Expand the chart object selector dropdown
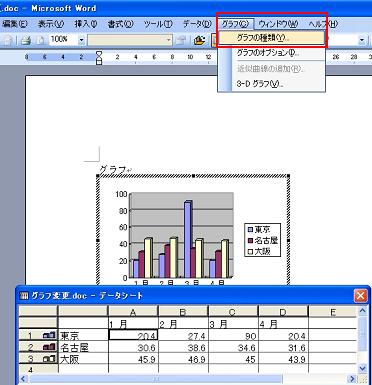 click(x=169, y=40)
